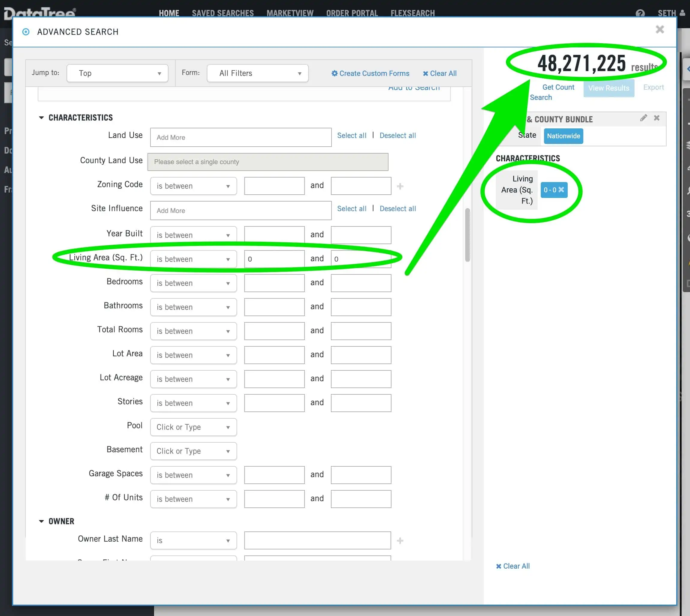
Task: Click the # Of Units maximum field
Action: 361,499
